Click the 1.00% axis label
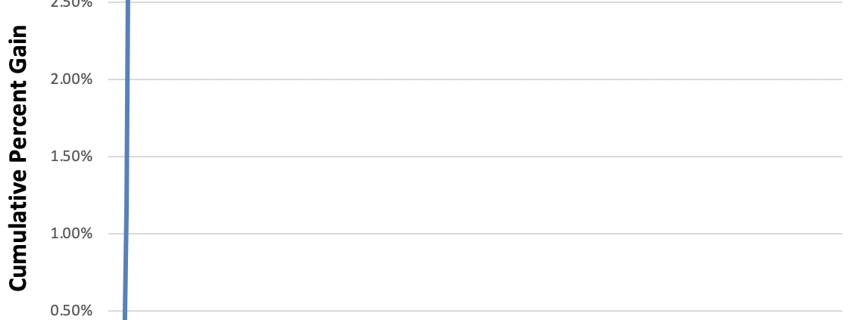The width and height of the screenshot is (868, 320). coord(71,234)
